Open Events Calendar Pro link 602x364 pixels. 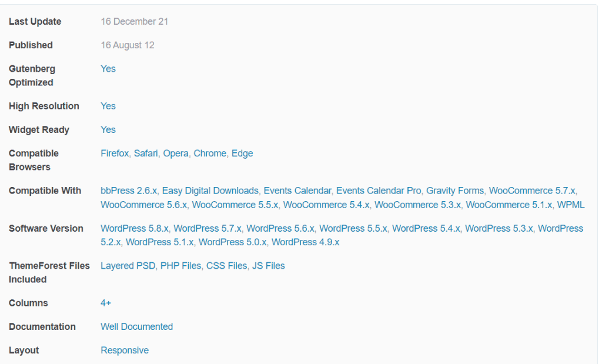tap(379, 191)
